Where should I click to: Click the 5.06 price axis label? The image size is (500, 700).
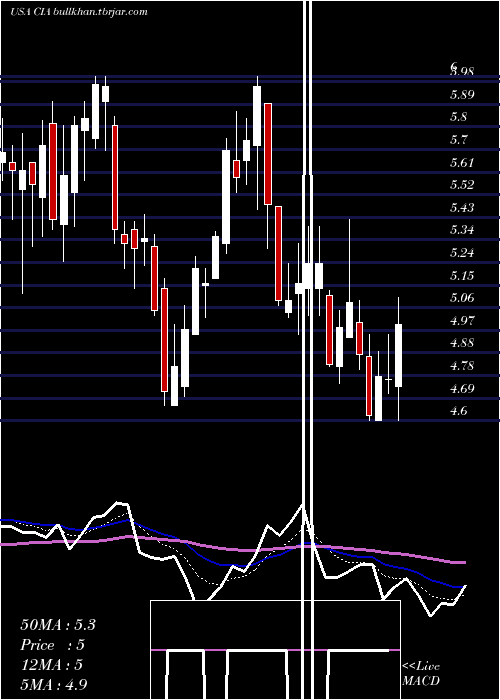pyautogui.click(x=462, y=298)
